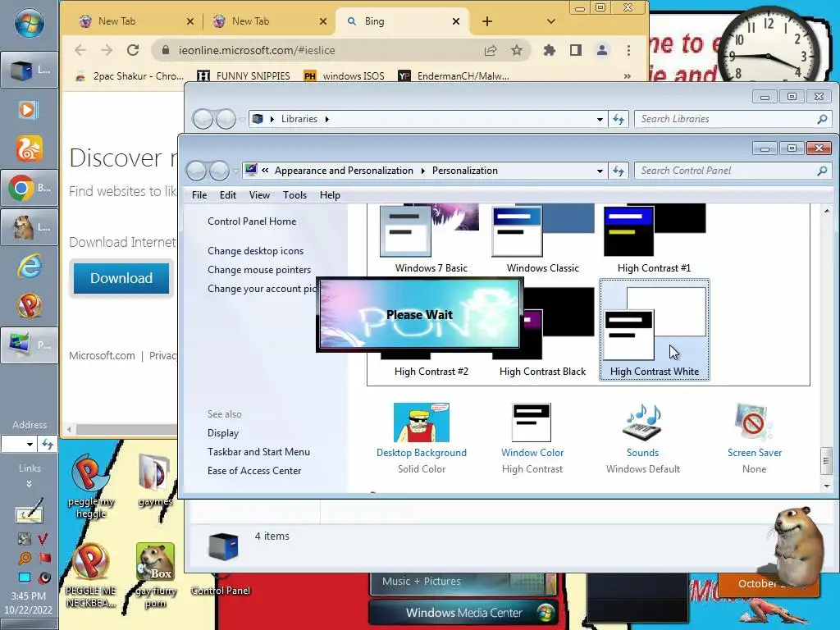Expand taskbar Links chevron
Image resolution: width=840 pixels, height=630 pixels.
pyautogui.click(x=29, y=484)
